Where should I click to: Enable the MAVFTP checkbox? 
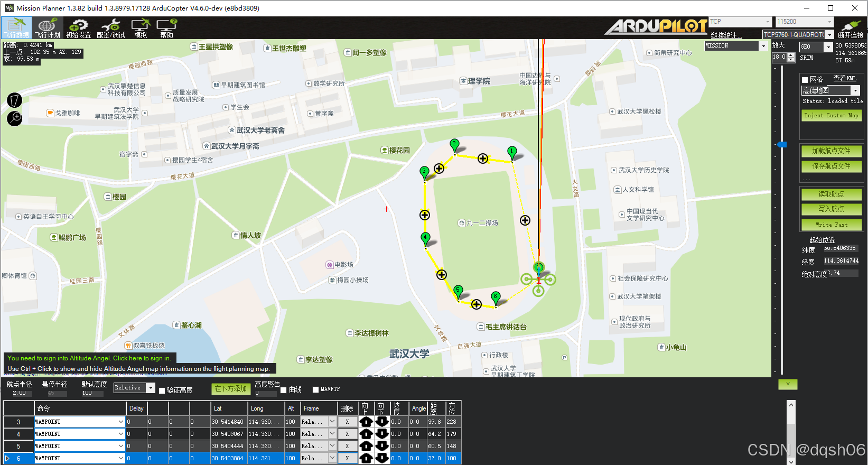click(316, 389)
